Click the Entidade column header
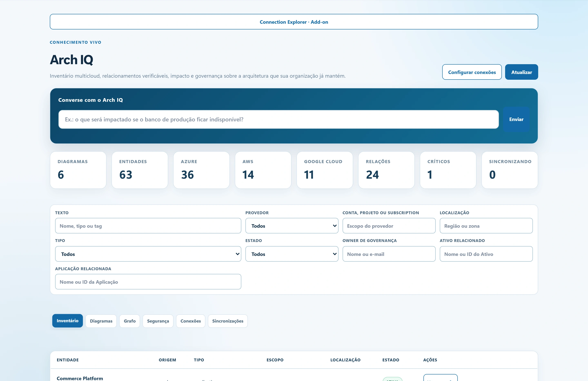Screen dimensions: 588x381 coord(68,360)
